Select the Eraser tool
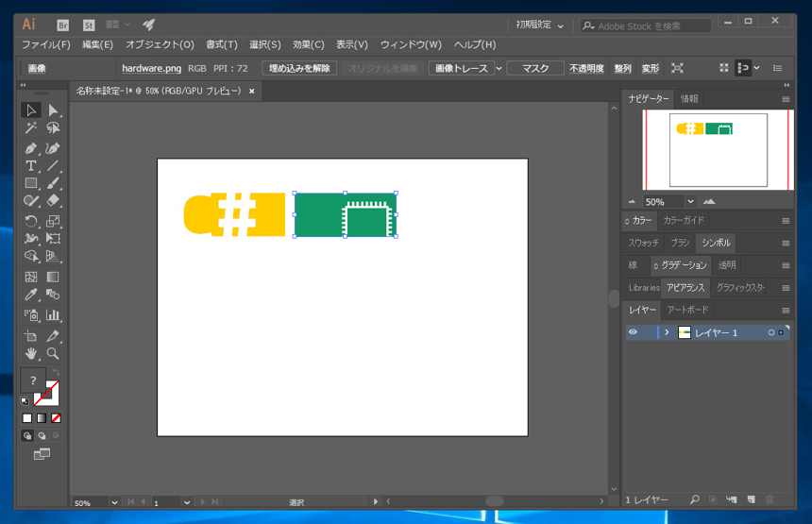 point(53,201)
